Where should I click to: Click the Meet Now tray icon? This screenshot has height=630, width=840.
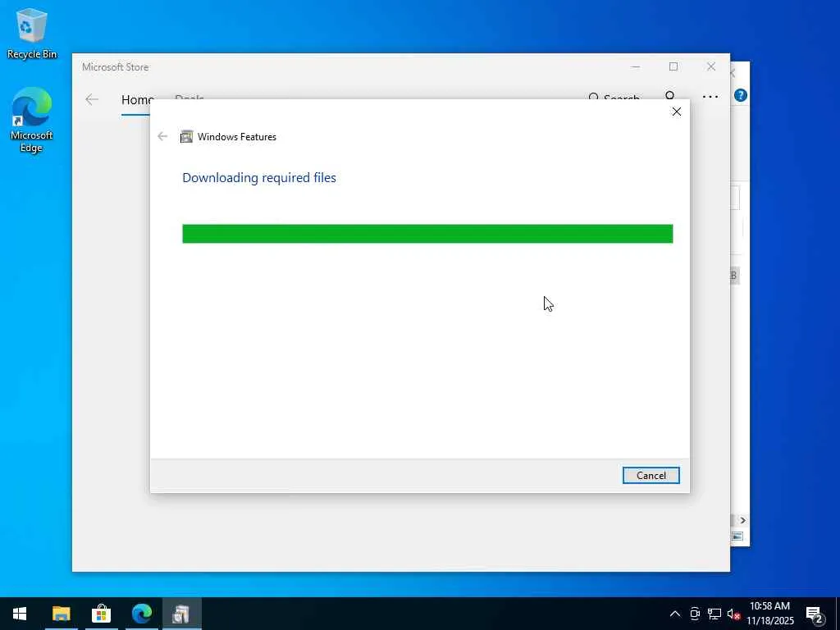pos(695,614)
